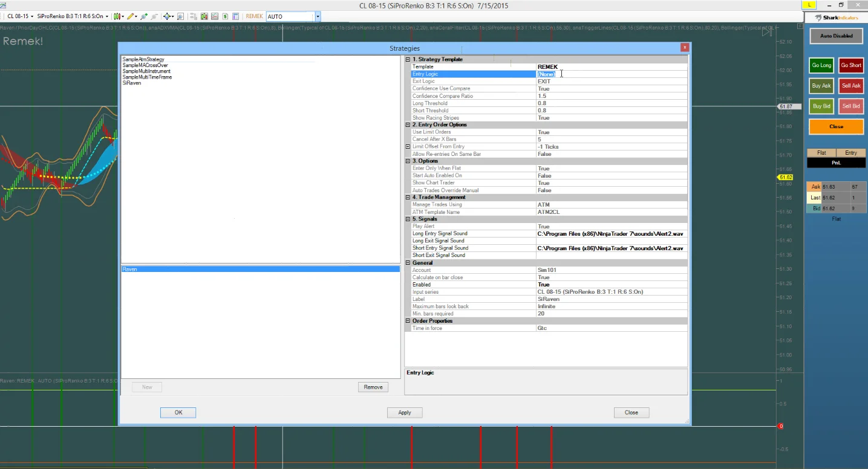Collapse the Order Properties section
The width and height of the screenshot is (868, 469).
click(x=408, y=321)
